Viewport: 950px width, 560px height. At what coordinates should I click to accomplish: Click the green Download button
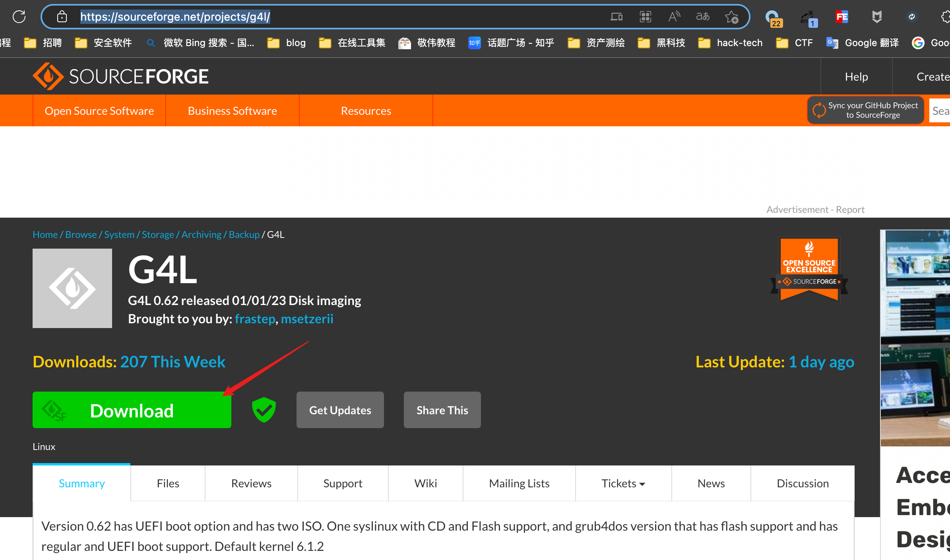(x=132, y=410)
